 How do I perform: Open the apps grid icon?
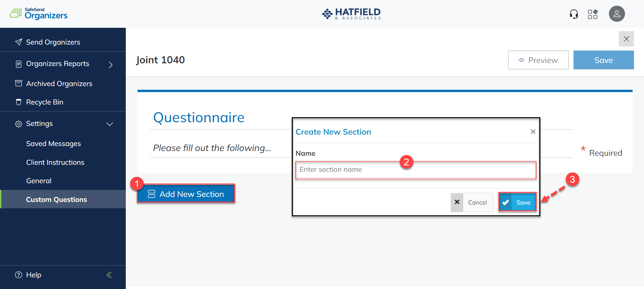[593, 14]
